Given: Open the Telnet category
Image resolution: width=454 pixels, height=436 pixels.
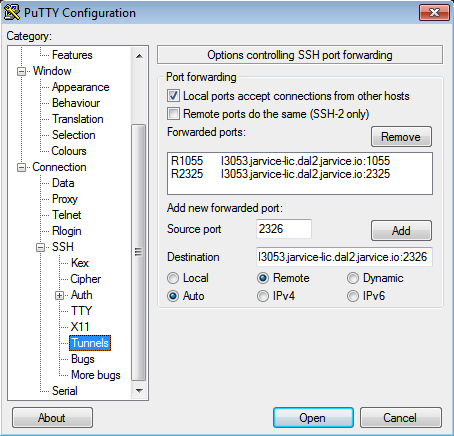Looking at the screenshot, I should click(x=67, y=215).
